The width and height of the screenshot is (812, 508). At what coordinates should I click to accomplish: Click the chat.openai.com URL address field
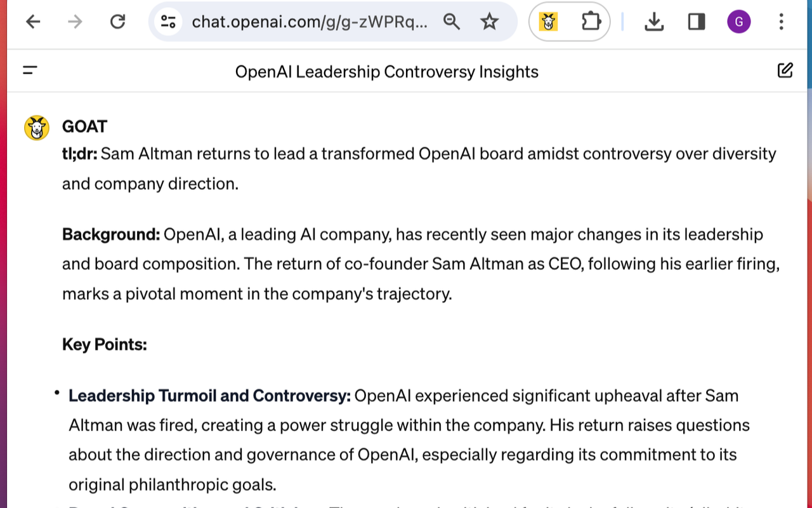pyautogui.click(x=310, y=22)
